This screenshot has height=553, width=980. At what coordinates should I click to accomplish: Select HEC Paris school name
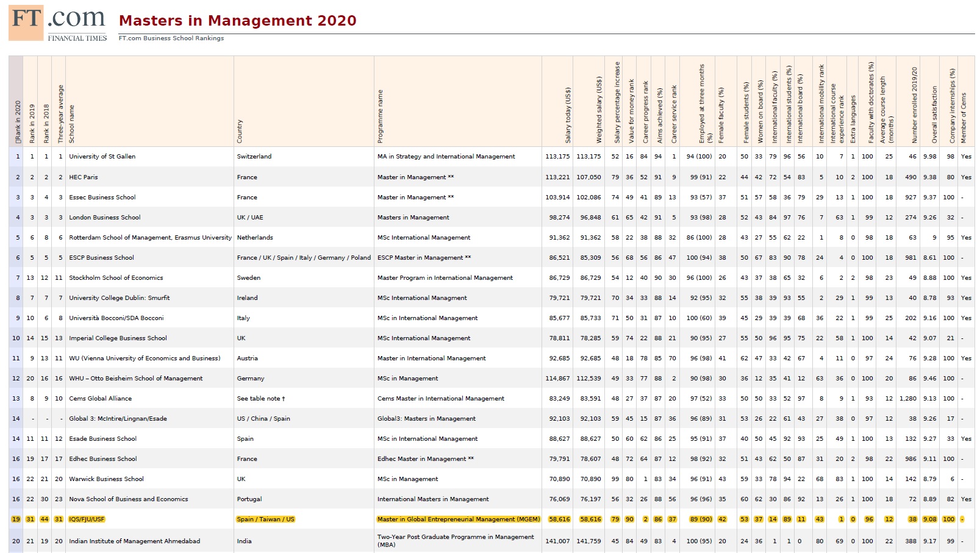[84, 177]
